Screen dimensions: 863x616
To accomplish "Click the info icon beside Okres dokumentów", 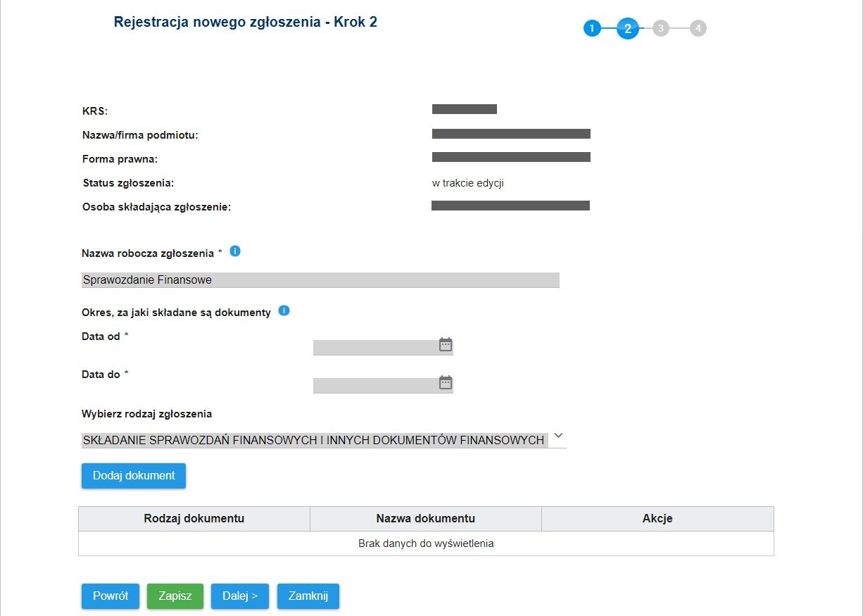I will 284,310.
